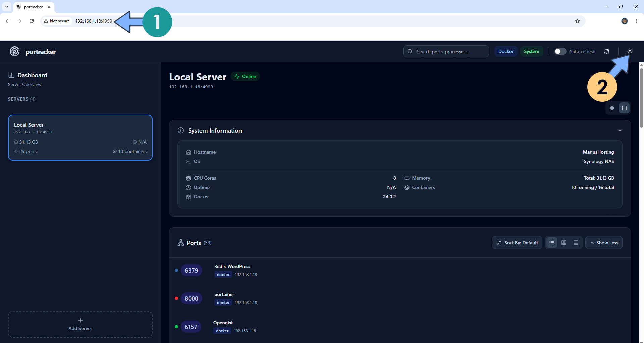This screenshot has height=343, width=644.
Task: Toggle the System filter button
Action: [x=532, y=51]
